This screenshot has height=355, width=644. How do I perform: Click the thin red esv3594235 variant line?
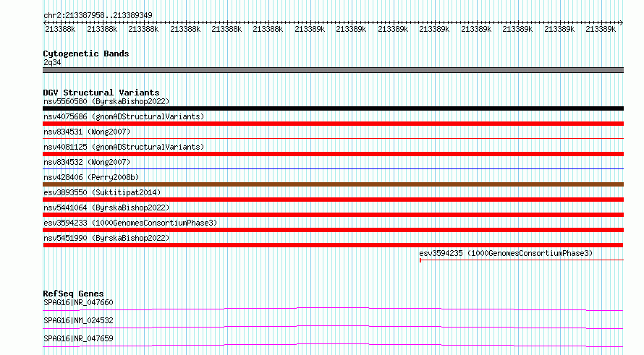pyautogui.click(x=522, y=260)
